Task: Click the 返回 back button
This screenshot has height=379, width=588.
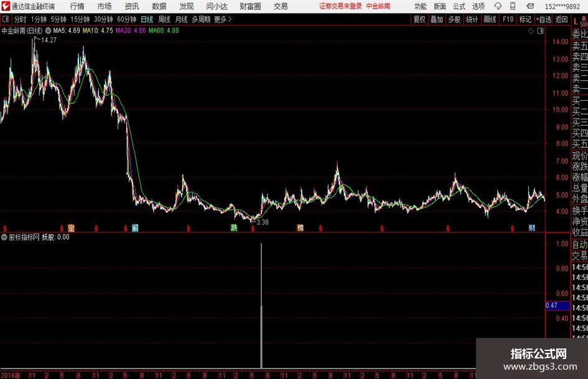Action: pyautogui.click(x=561, y=19)
